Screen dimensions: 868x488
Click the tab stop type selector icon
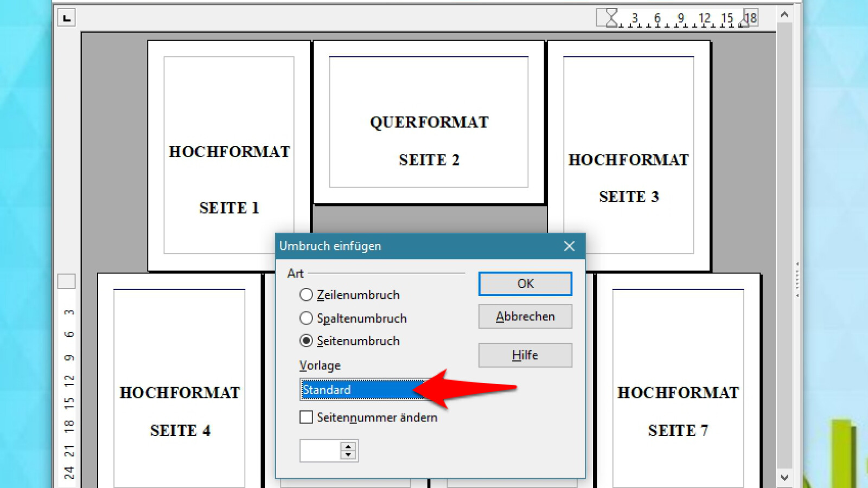pos(67,18)
